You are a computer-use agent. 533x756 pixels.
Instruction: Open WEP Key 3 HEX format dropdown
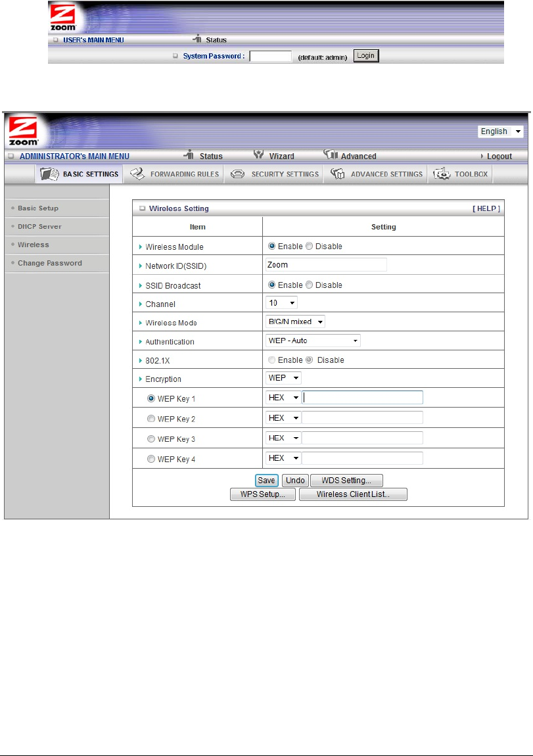[x=283, y=438]
